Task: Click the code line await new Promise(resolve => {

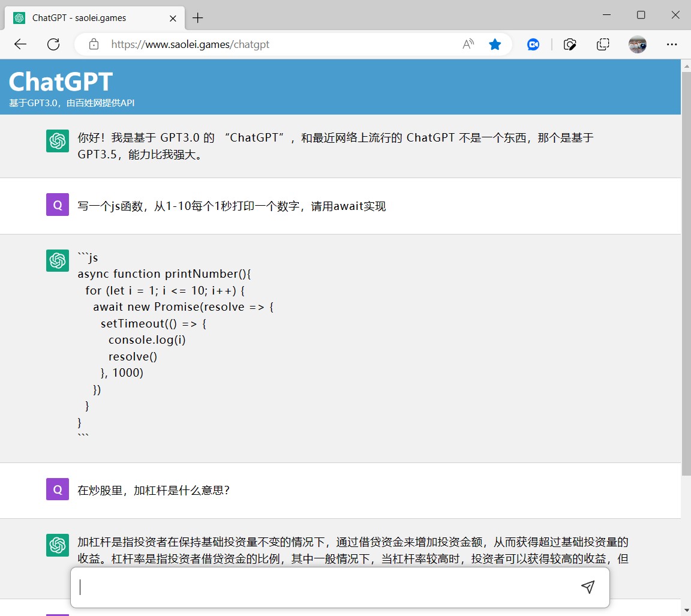Action: pyautogui.click(x=184, y=307)
